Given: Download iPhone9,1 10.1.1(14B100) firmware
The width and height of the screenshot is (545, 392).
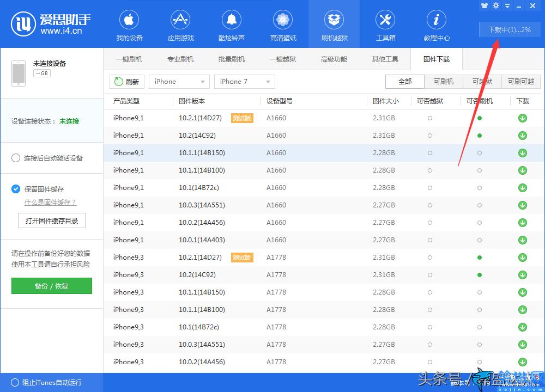Looking at the screenshot, I should [523, 170].
